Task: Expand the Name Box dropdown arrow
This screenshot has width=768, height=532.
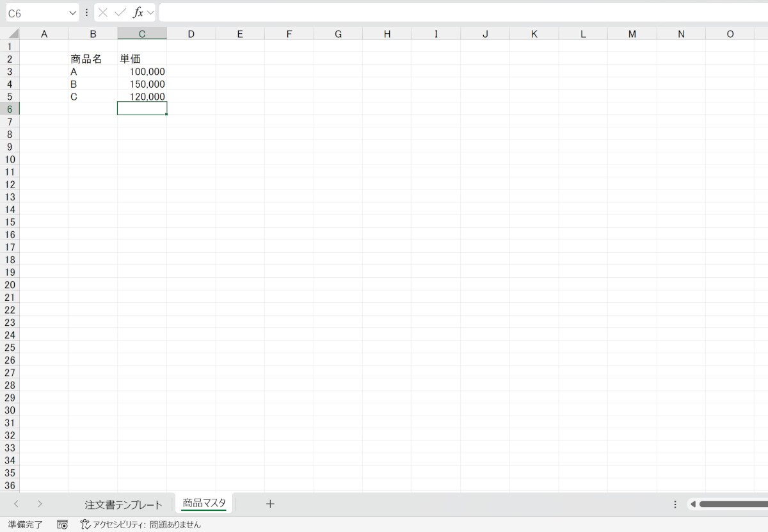Action: (72, 13)
